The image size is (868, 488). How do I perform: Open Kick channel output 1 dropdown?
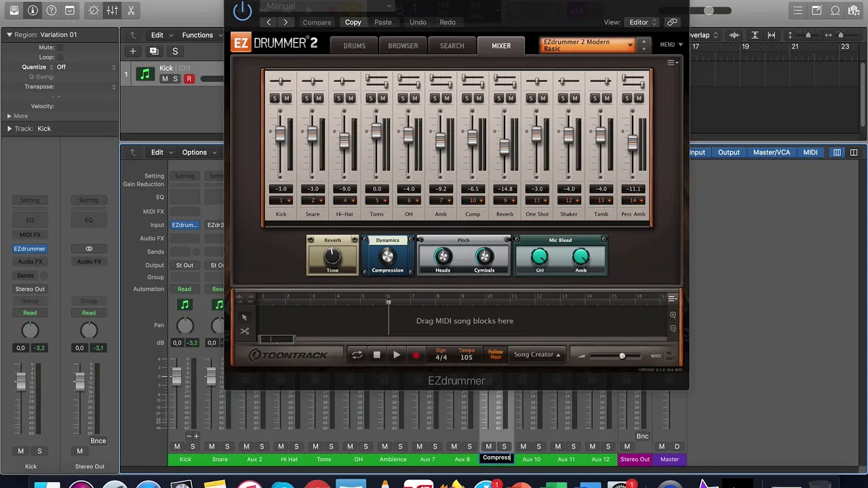point(281,201)
